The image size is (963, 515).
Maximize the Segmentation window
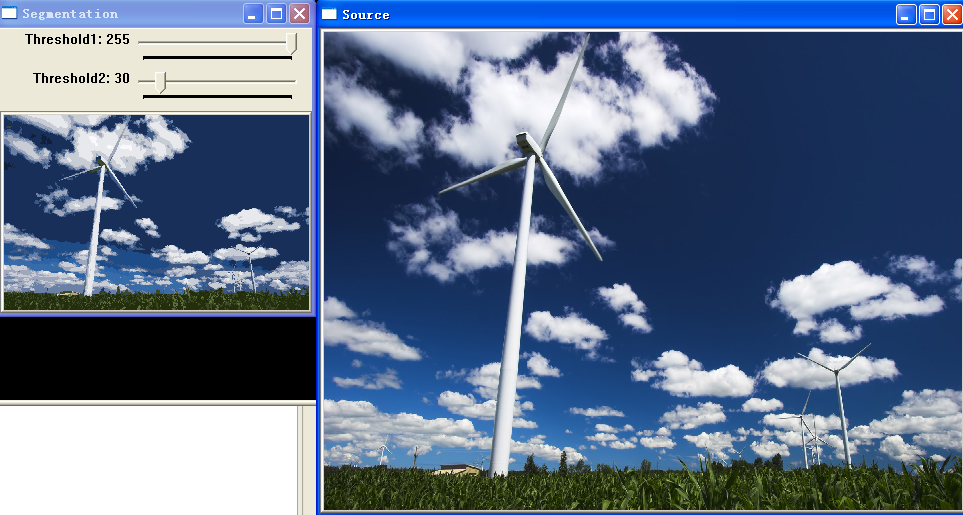pos(276,14)
